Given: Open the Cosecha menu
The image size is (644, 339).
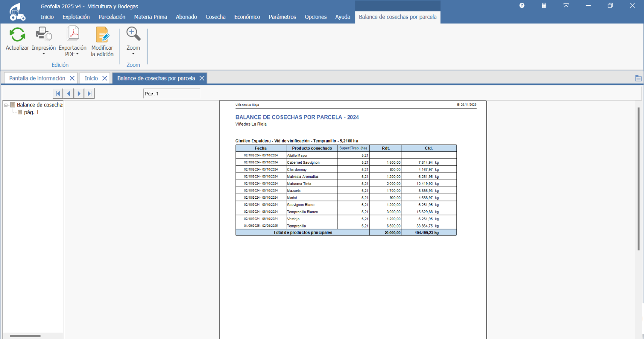Looking at the screenshot, I should click(x=216, y=17).
